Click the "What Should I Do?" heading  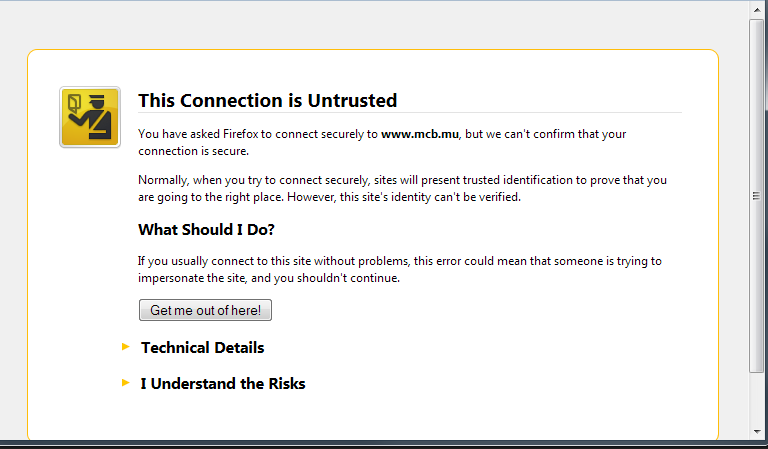(x=206, y=230)
